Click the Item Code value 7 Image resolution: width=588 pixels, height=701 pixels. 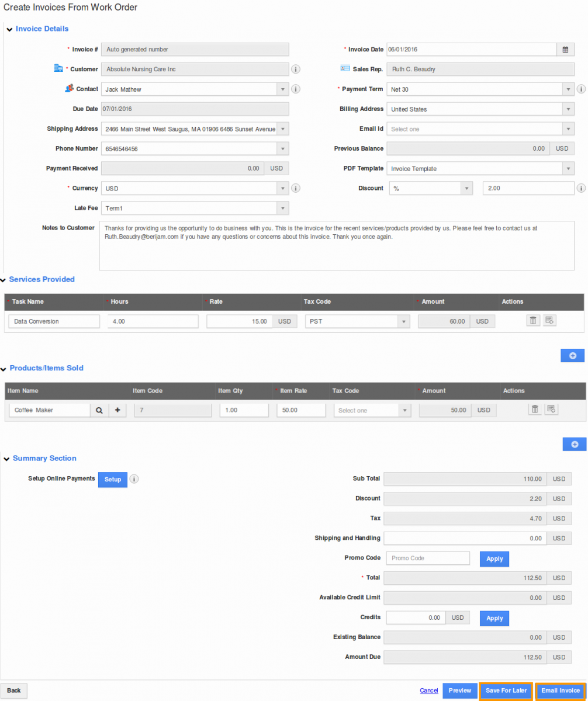(x=172, y=411)
